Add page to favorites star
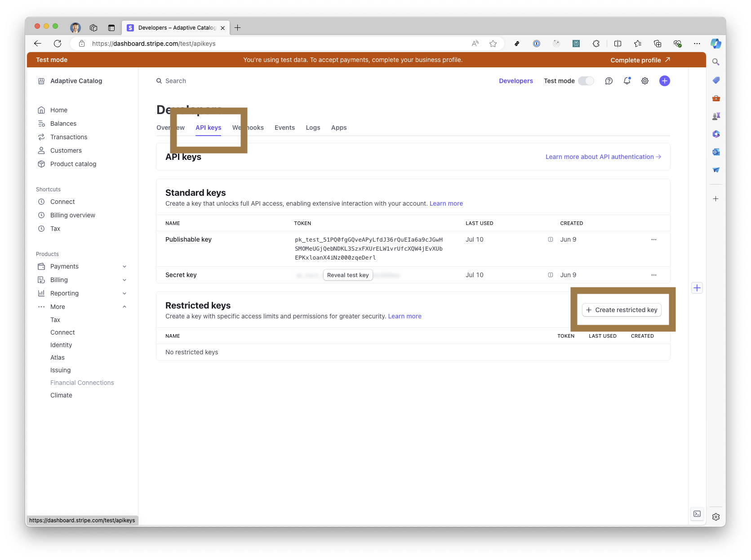751x560 pixels. 493,44
